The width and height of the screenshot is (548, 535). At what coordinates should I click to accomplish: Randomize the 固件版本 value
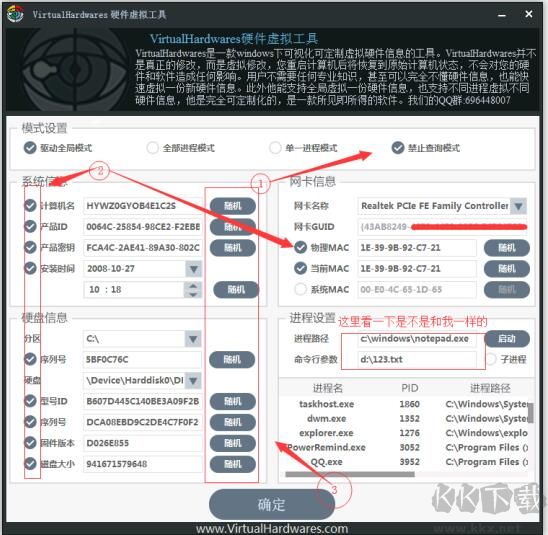[x=233, y=443]
